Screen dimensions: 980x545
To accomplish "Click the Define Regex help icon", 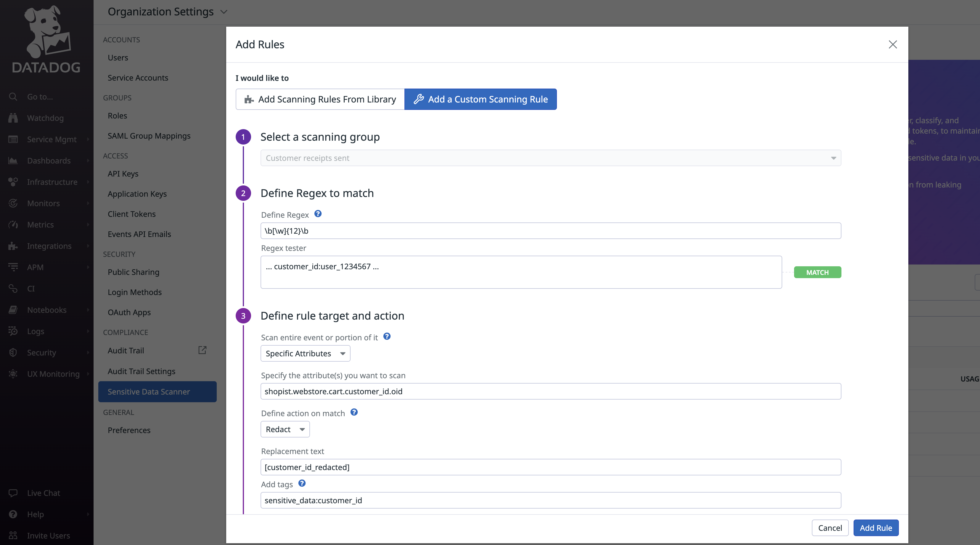I will click(x=318, y=214).
